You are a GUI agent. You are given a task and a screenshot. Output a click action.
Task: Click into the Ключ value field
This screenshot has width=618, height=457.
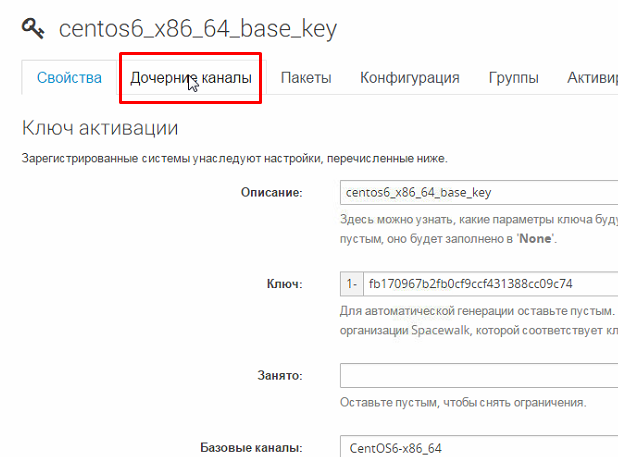(x=490, y=284)
